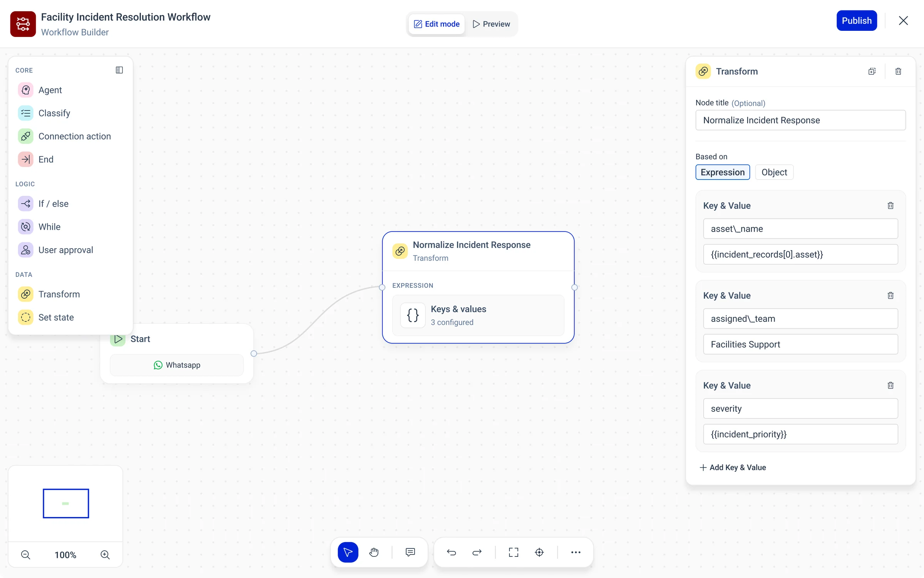Remove the severity Key & Value pair

click(891, 385)
